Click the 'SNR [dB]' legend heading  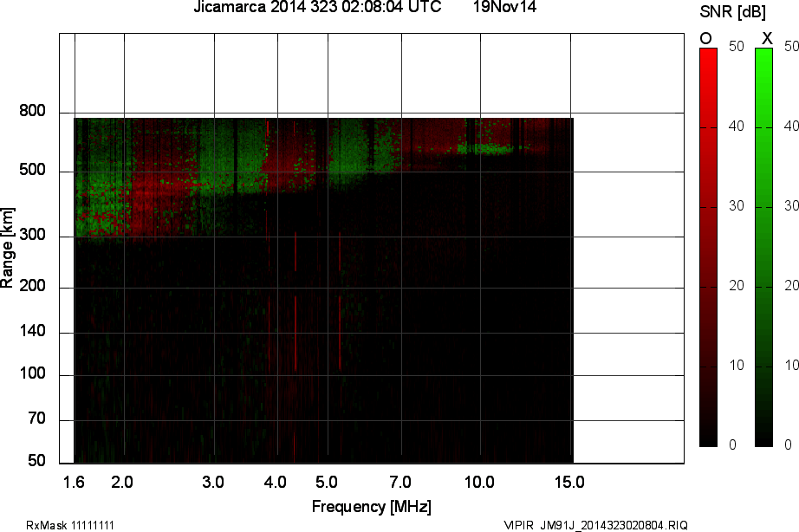coord(733,12)
